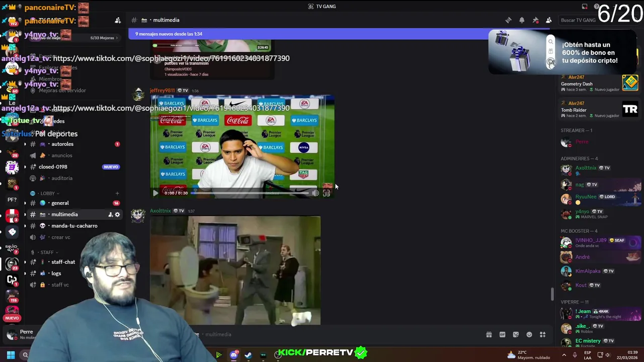Image resolution: width=644 pixels, height=362 pixels.
Task: Open the auditoria stage channel
Action: [62, 178]
